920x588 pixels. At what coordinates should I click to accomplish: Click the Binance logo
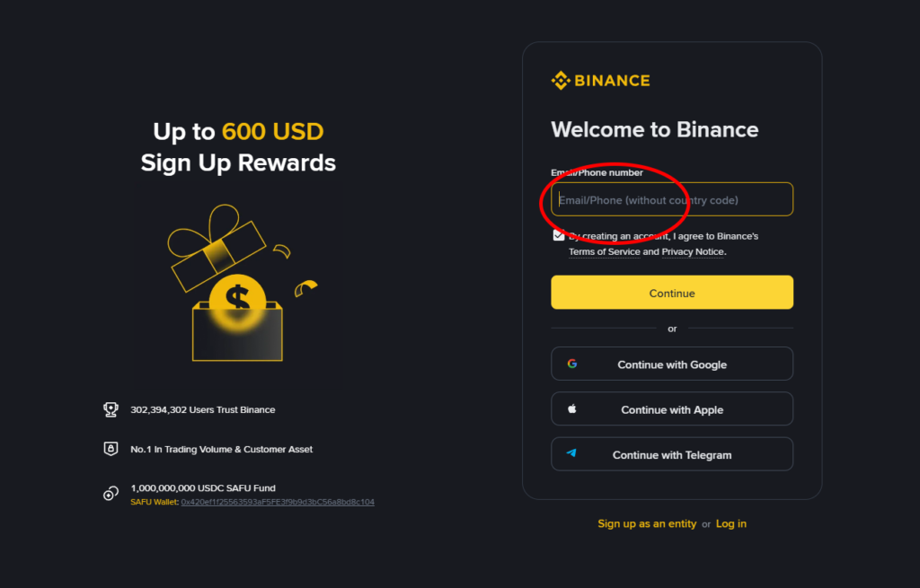click(600, 81)
